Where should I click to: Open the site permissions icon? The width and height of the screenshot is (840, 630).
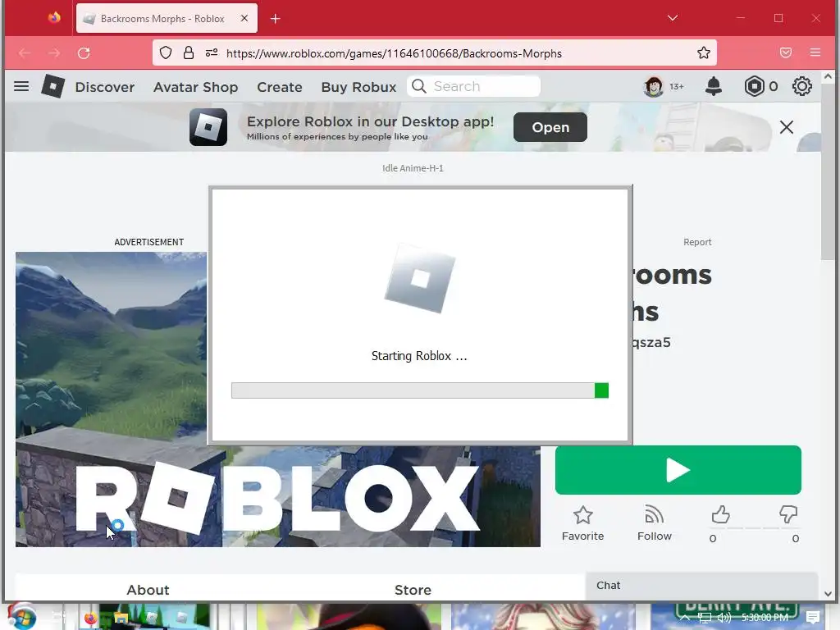[x=212, y=53]
